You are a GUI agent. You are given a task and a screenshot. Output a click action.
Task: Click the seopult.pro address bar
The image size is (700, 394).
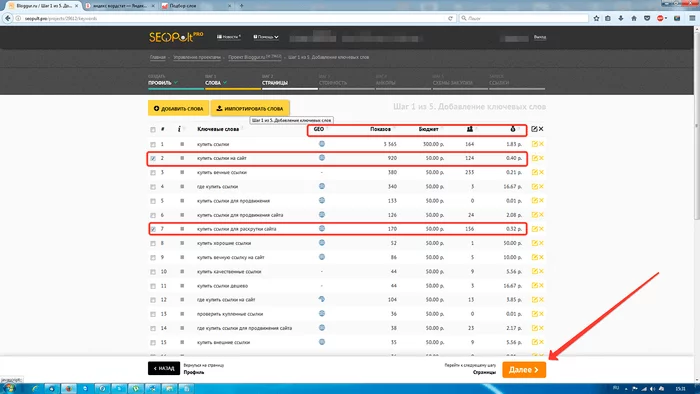(x=232, y=18)
